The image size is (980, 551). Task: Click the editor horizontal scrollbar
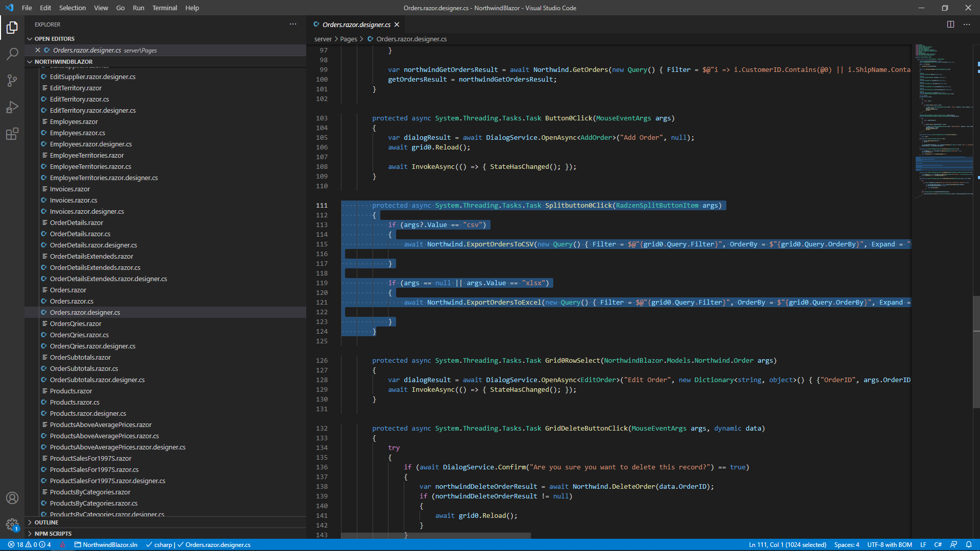coord(436,535)
